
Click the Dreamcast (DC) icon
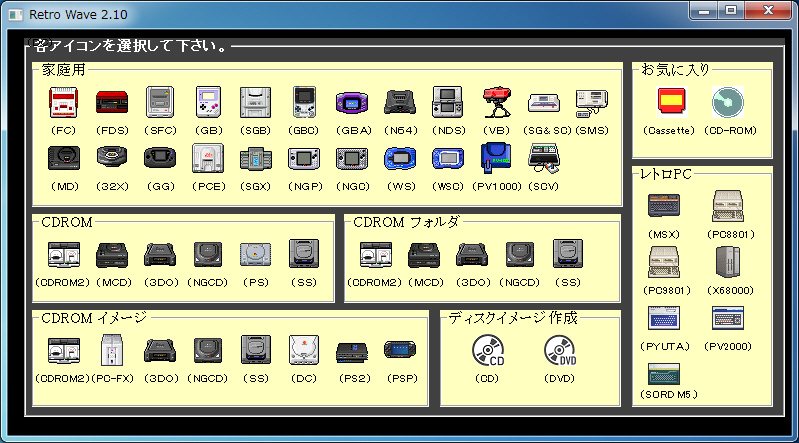(304, 350)
